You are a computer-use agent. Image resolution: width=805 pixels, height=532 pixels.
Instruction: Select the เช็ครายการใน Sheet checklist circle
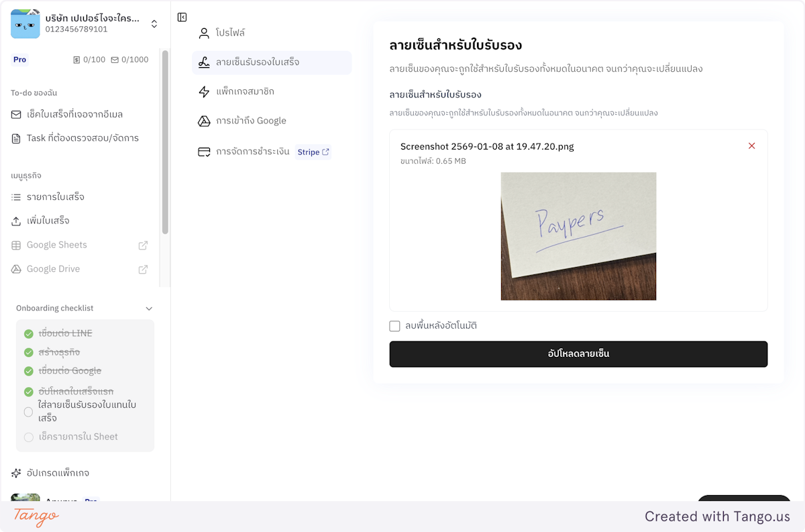click(x=28, y=437)
